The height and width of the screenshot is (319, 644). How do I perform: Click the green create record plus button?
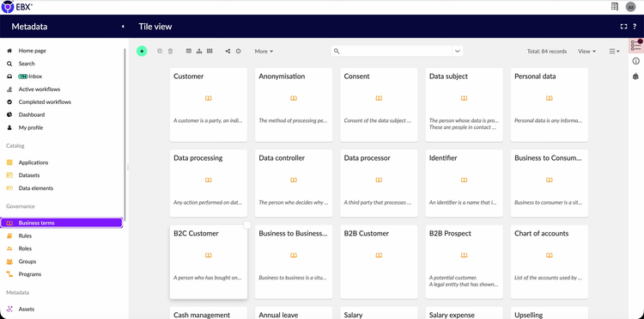142,51
